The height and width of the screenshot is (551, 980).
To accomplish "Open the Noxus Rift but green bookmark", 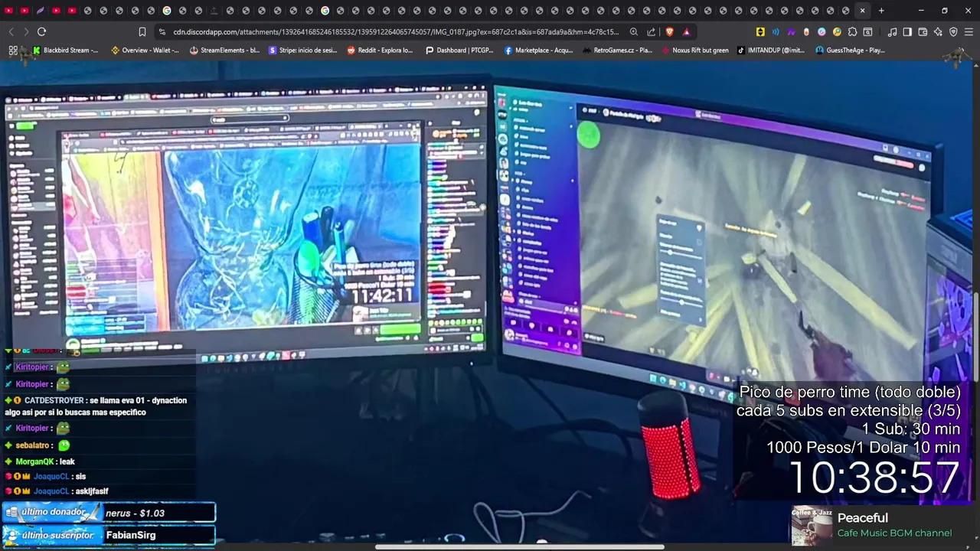I will tap(695, 51).
